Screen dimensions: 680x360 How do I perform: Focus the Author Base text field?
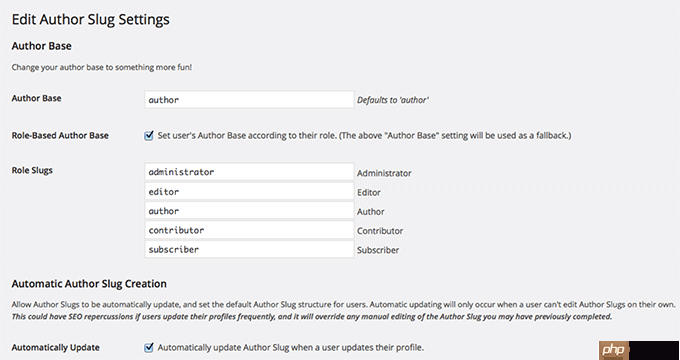[x=249, y=100]
